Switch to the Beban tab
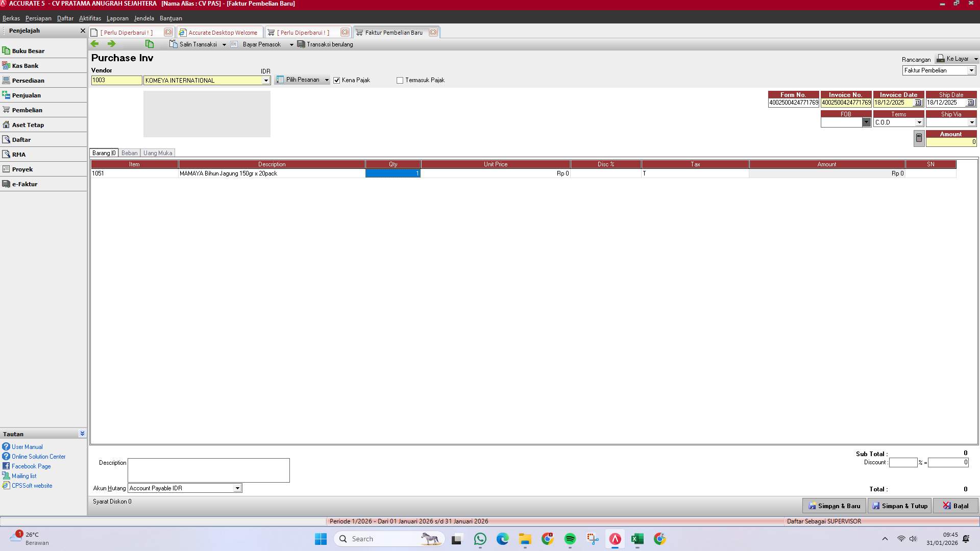The height and width of the screenshot is (551, 980). click(129, 153)
